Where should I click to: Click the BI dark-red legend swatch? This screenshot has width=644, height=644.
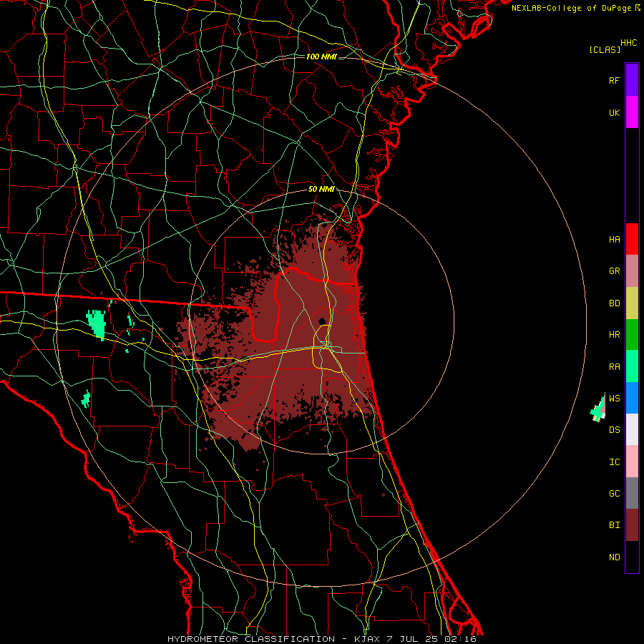coord(632,525)
